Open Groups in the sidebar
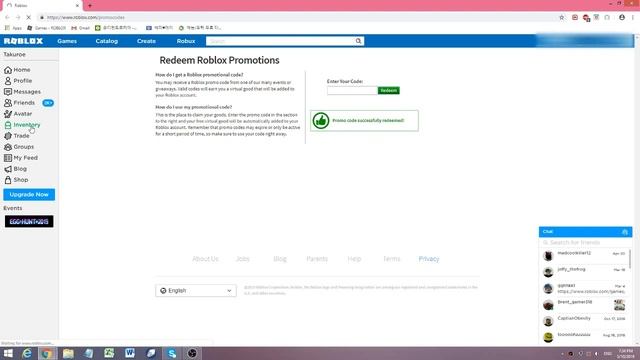 (x=19, y=147)
